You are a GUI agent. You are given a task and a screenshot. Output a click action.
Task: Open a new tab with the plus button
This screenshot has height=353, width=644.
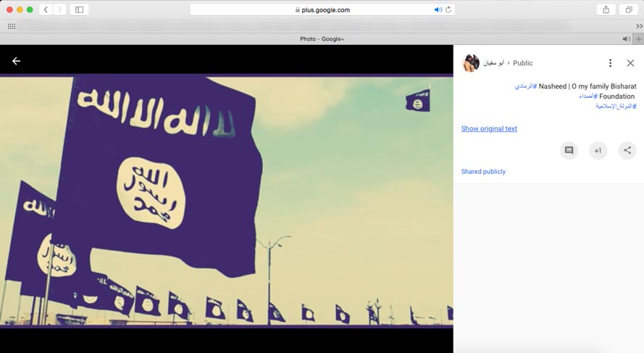coord(638,39)
